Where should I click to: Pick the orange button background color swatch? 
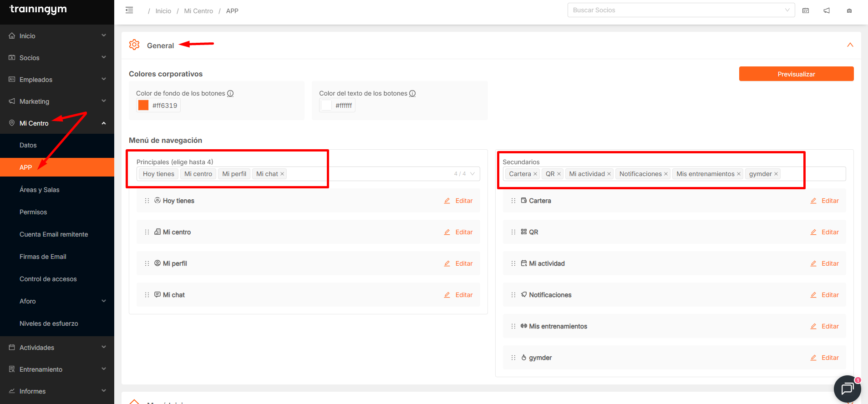pyautogui.click(x=143, y=106)
